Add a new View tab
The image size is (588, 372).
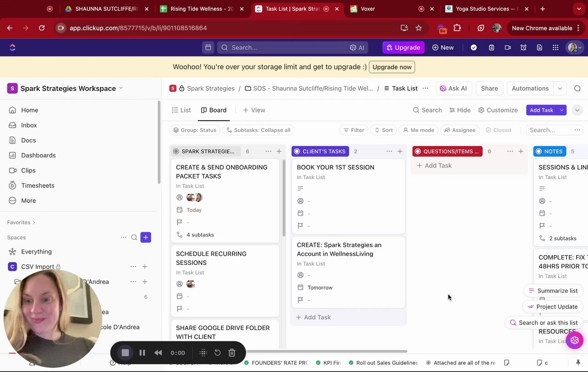[254, 110]
